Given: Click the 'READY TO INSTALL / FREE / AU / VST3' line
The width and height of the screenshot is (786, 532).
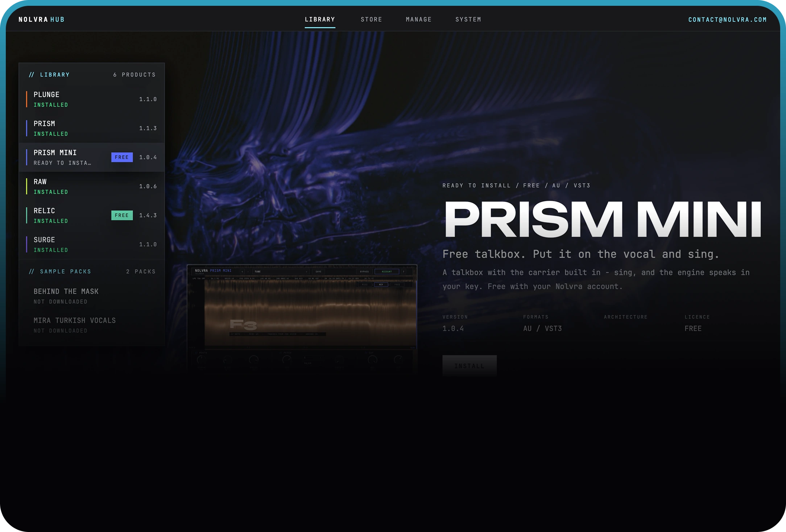Looking at the screenshot, I should (x=516, y=186).
